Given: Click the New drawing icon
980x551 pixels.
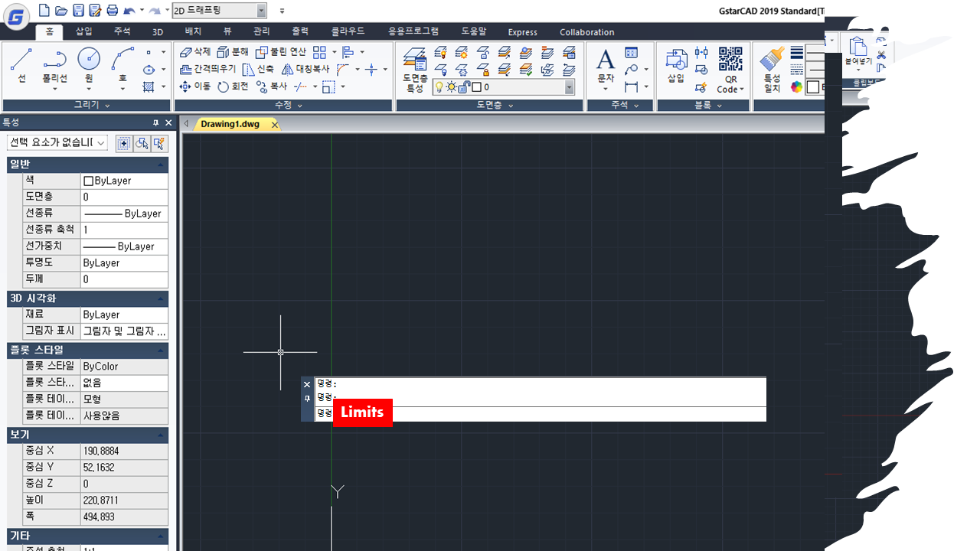Looking at the screenshot, I should point(44,11).
